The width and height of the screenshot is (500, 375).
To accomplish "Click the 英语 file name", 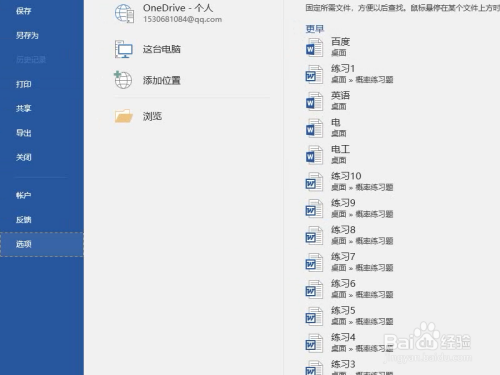I will click(340, 96).
